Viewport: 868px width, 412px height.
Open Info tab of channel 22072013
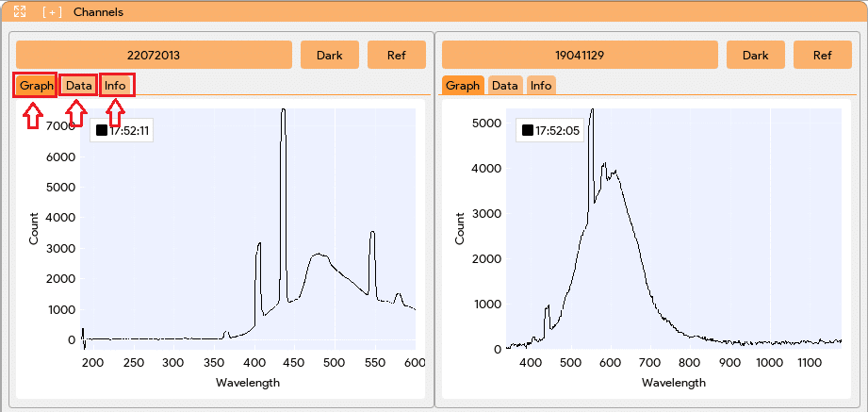[x=115, y=86]
